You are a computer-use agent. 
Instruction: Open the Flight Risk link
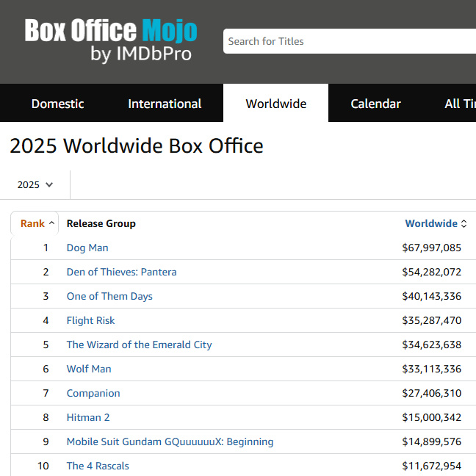(x=90, y=320)
